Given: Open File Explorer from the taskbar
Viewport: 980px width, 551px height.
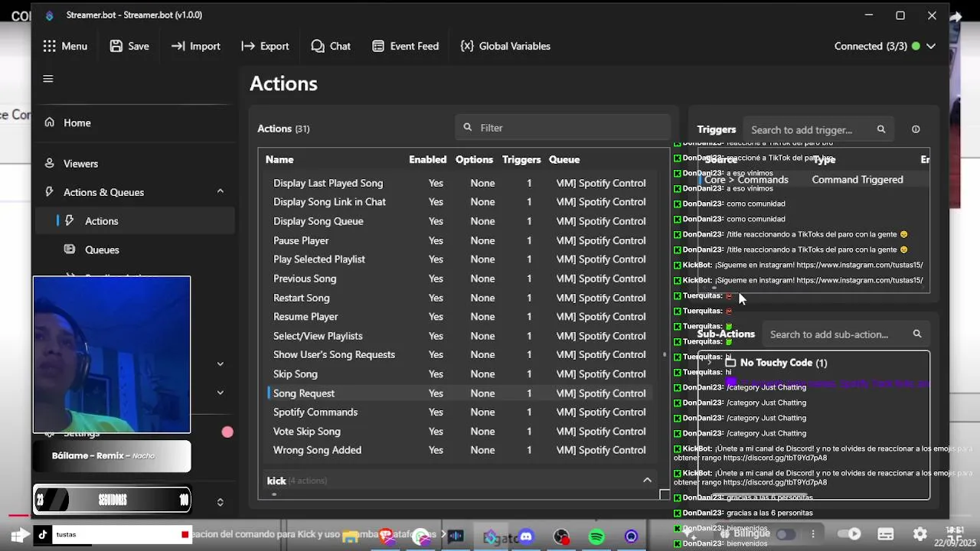Looking at the screenshot, I should pyautogui.click(x=351, y=536).
